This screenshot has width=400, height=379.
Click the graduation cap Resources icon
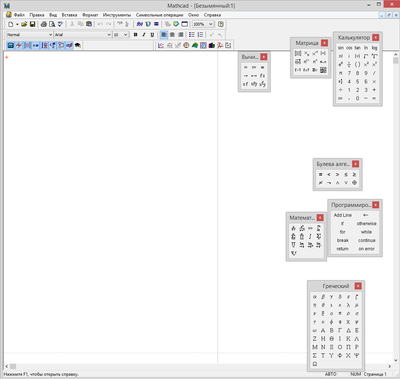tap(78, 45)
